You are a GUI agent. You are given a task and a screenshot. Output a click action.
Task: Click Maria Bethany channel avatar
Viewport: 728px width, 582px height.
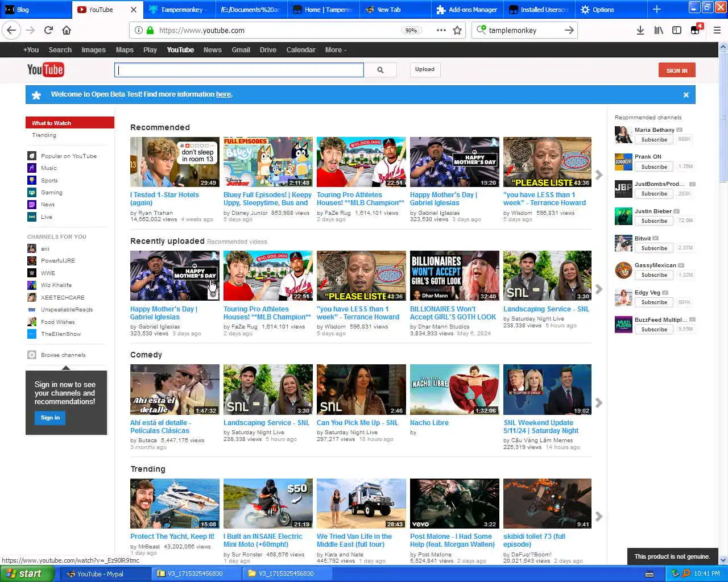click(x=623, y=135)
